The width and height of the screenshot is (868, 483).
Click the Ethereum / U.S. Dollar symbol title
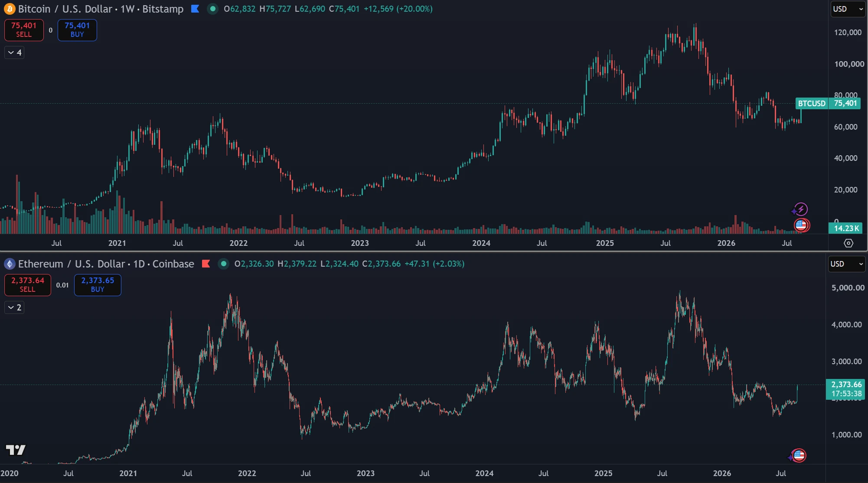[x=72, y=264]
